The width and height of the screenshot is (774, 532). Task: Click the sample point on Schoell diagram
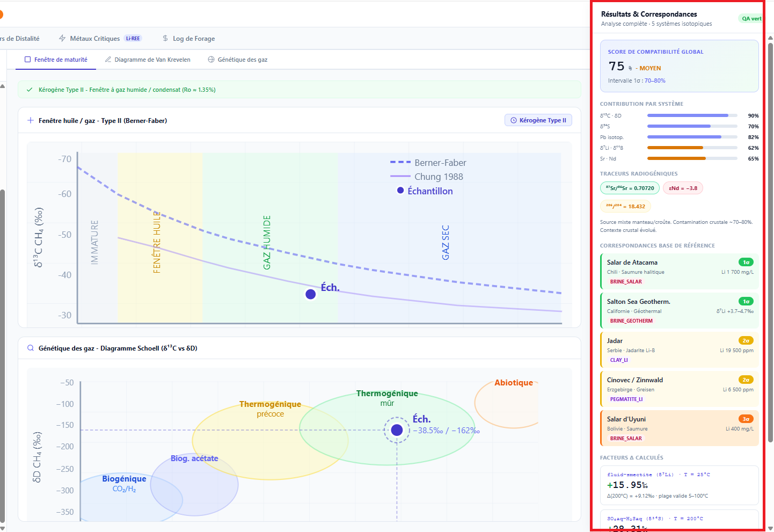pyautogui.click(x=397, y=430)
